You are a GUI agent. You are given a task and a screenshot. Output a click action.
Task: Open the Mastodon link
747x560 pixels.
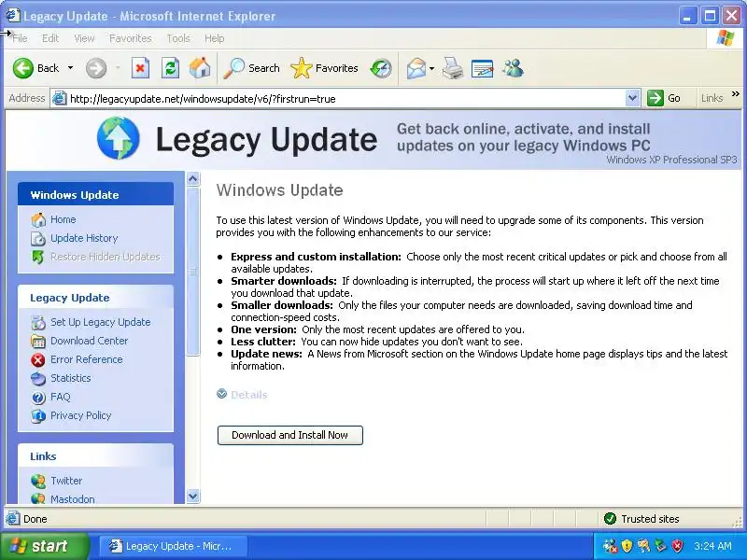pos(73,498)
